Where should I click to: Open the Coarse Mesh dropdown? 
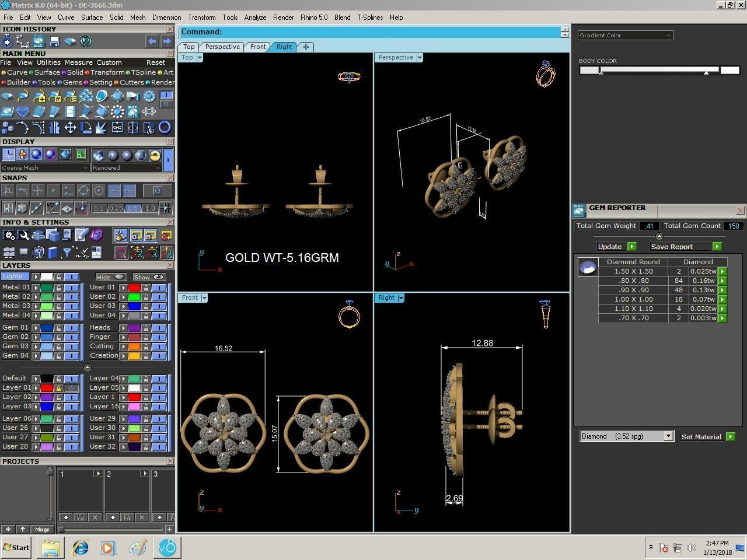click(x=45, y=168)
